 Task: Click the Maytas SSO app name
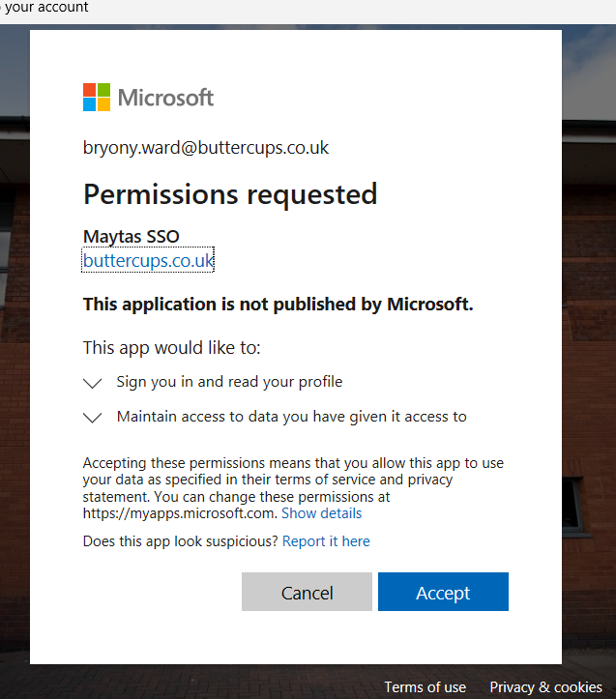(131, 237)
